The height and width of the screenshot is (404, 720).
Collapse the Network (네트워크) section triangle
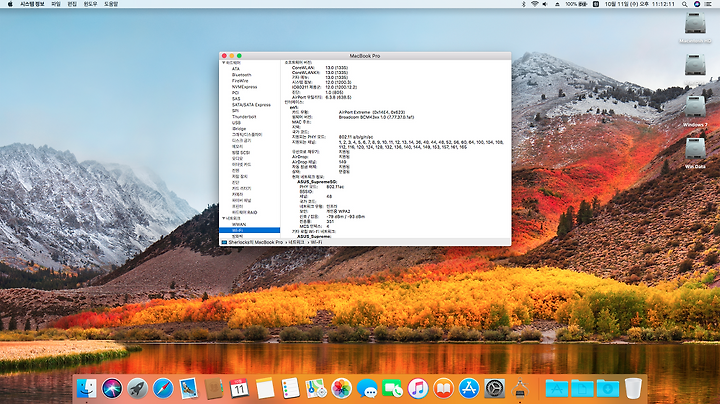coord(224,218)
